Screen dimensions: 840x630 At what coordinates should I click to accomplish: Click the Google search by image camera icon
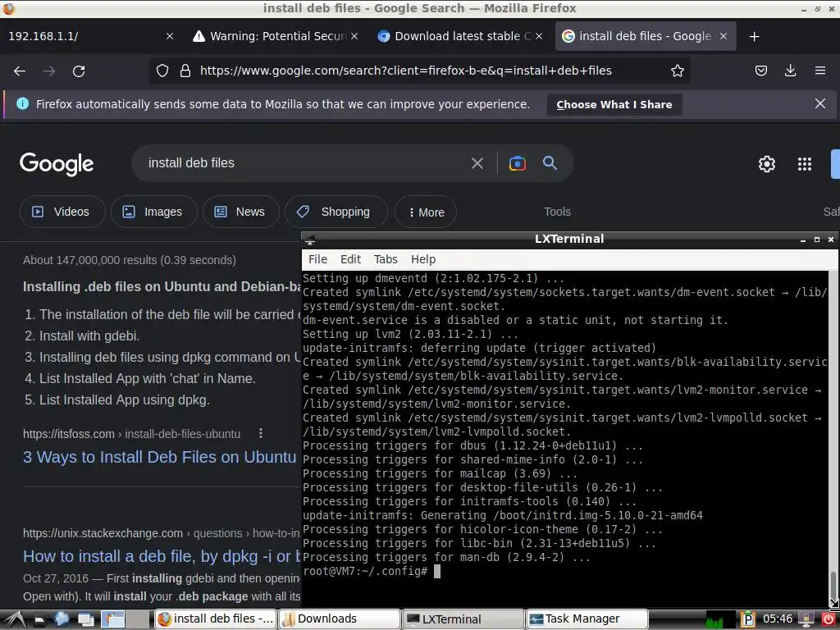517,163
